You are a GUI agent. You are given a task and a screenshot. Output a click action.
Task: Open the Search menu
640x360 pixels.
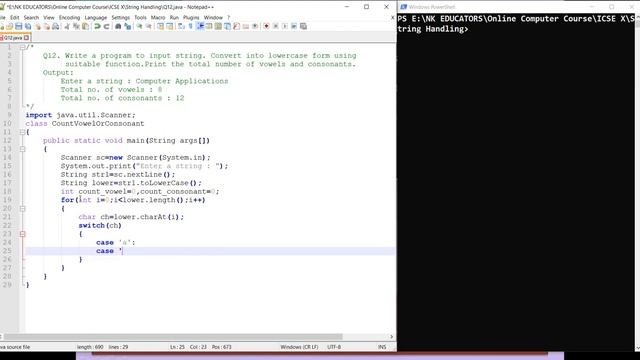pos(31,18)
